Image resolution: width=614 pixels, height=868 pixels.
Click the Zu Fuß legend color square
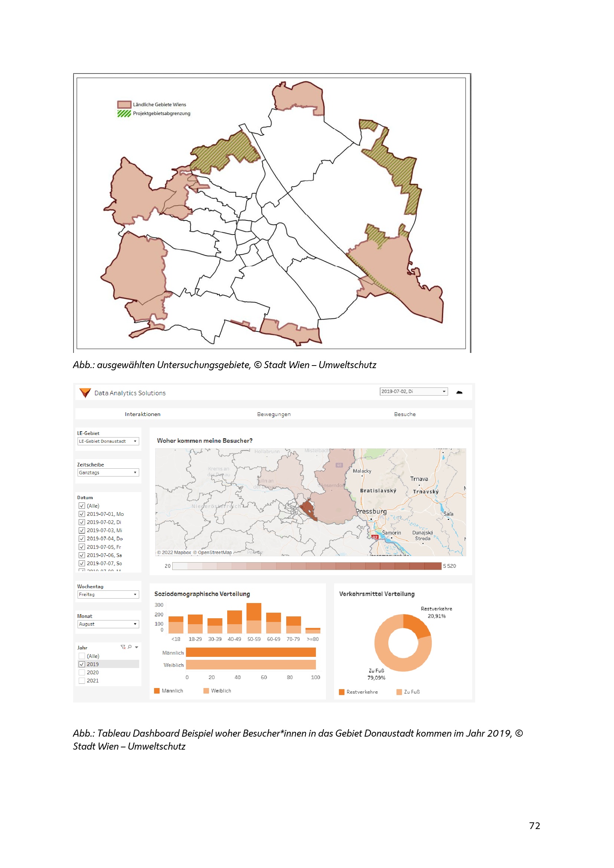point(399,692)
